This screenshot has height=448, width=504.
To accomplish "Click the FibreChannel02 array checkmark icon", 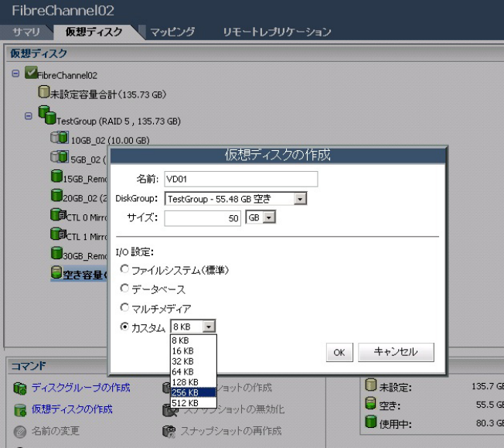I will point(31,73).
